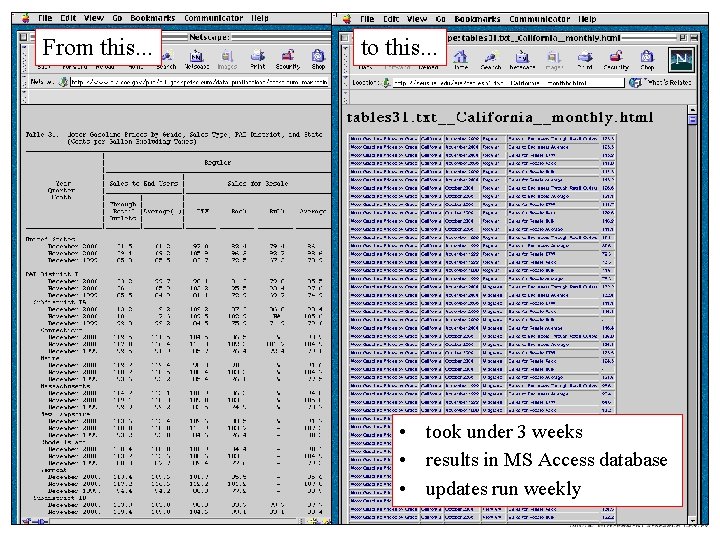Viewport: 720px width, 540px height.
Task: Open Help menu above left window
Action: 259,18
